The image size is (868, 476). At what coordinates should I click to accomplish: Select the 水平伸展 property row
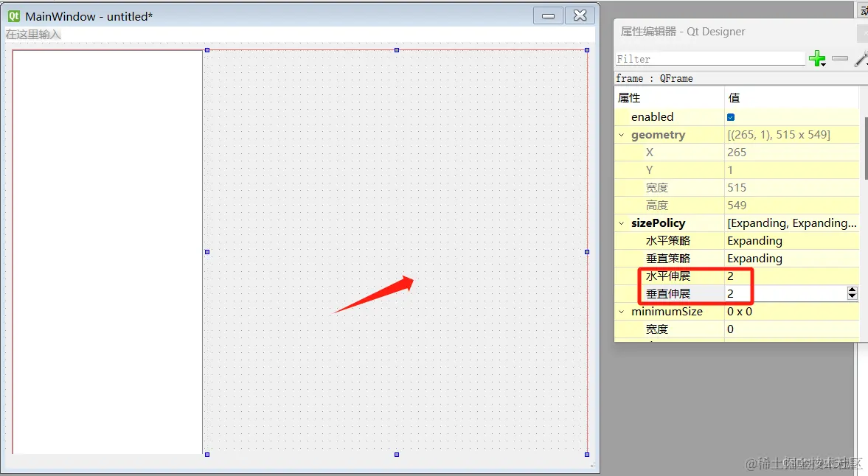pos(737,276)
